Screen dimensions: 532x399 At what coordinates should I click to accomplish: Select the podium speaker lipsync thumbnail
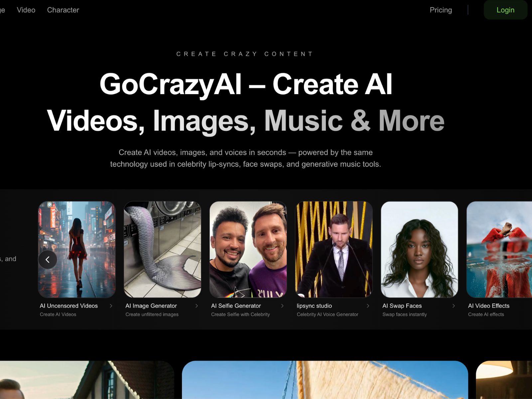click(333, 249)
